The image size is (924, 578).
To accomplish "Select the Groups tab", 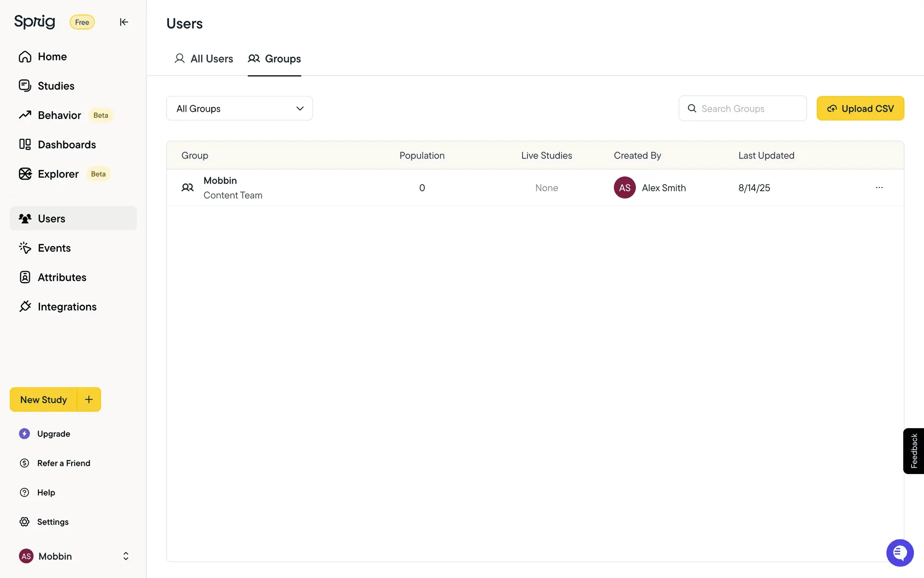I will tap(274, 59).
